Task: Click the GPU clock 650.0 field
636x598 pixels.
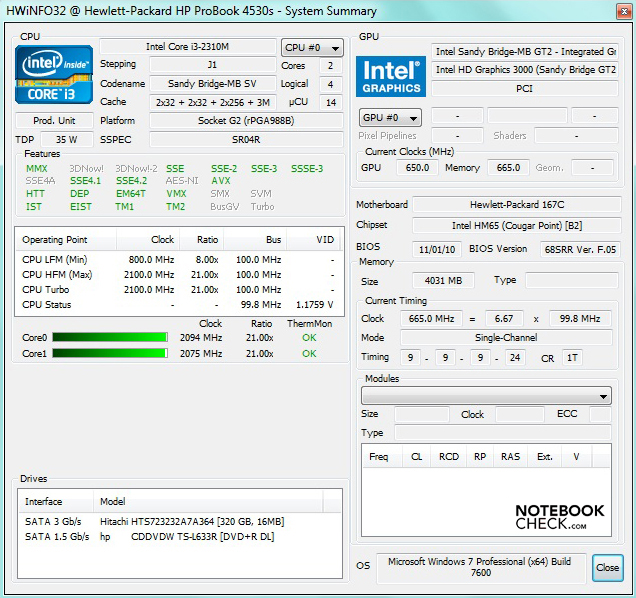Action: click(417, 168)
